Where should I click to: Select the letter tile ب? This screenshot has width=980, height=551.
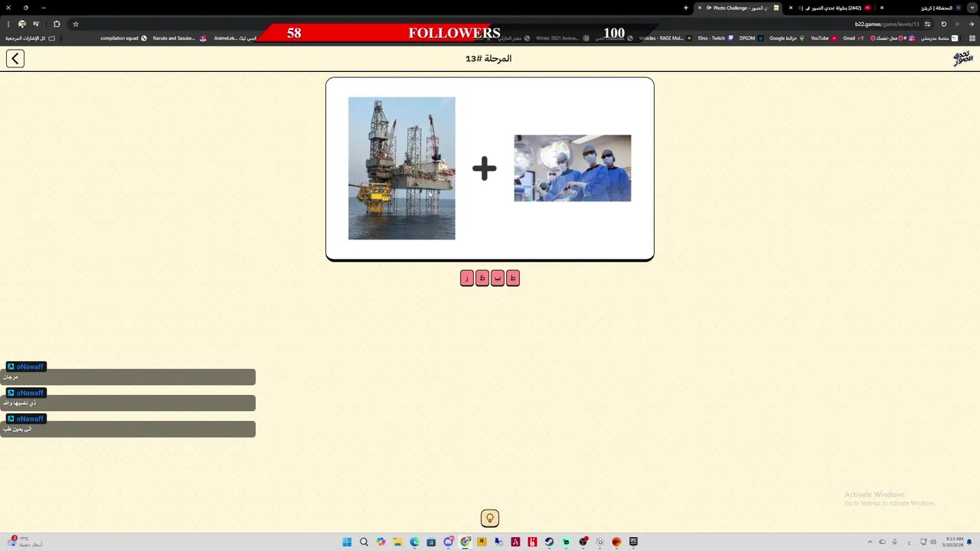click(x=498, y=279)
